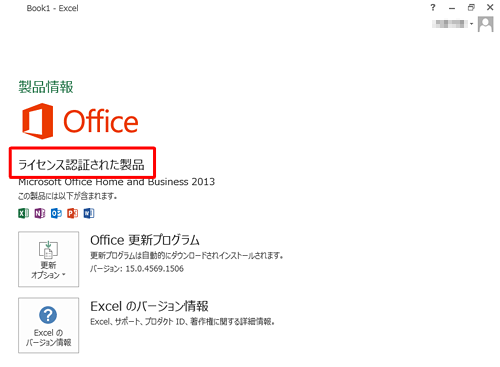This screenshot has height=367, width=500.
Task: Open the help question mark in title bar
Action: 433,7
